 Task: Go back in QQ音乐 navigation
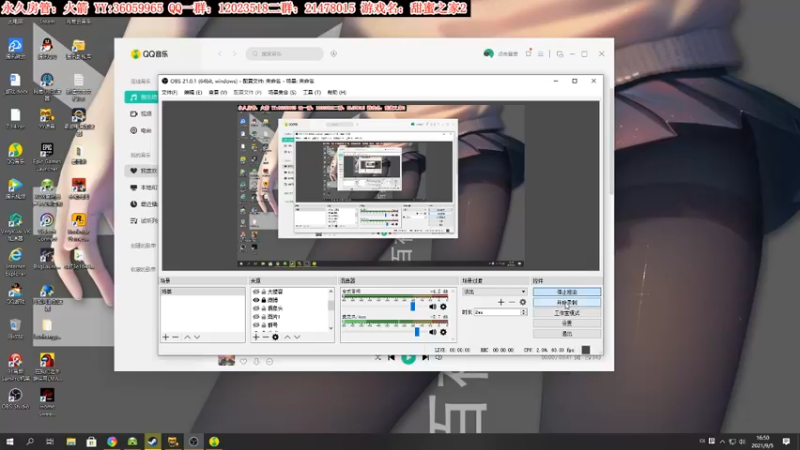point(220,54)
